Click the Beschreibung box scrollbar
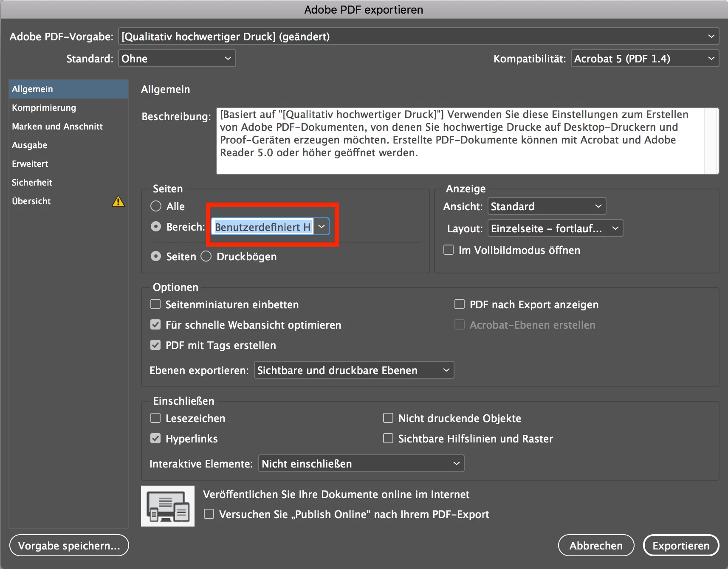This screenshot has width=728, height=569. tap(711, 141)
